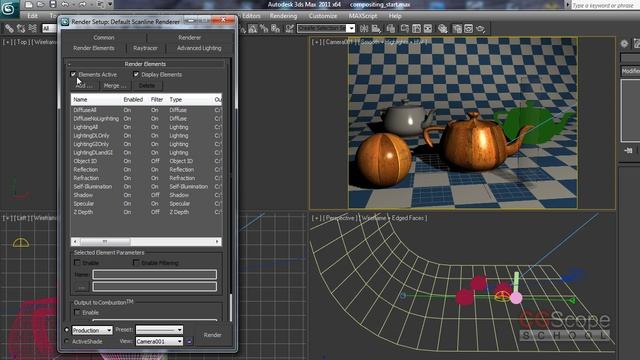The height and width of the screenshot is (360, 640).
Task: Click the Add button in Render Elements
Action: [x=84, y=86]
